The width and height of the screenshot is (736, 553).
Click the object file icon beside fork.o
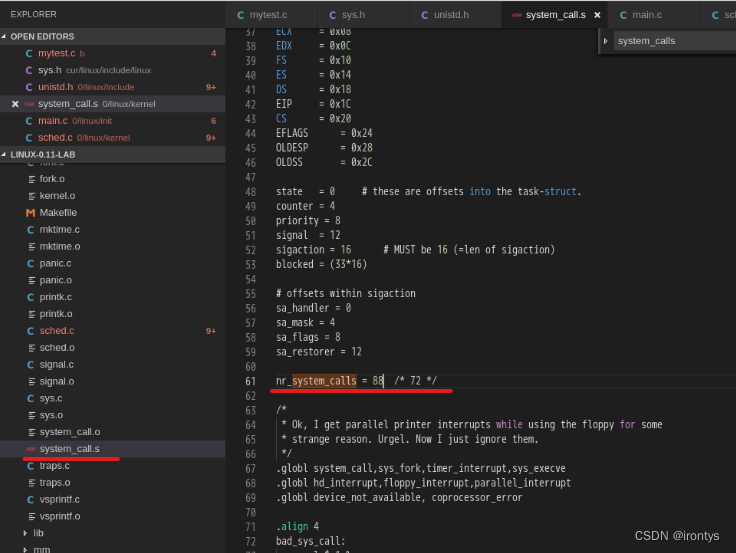pos(31,179)
